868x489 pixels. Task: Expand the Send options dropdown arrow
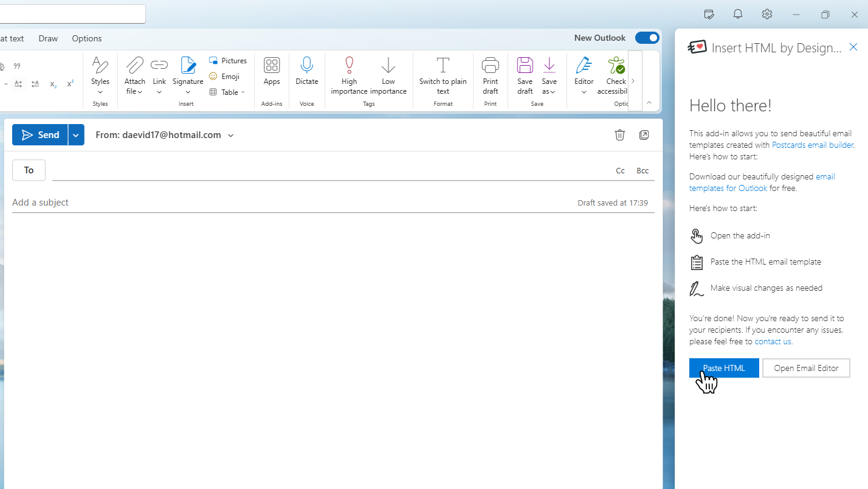tap(76, 135)
